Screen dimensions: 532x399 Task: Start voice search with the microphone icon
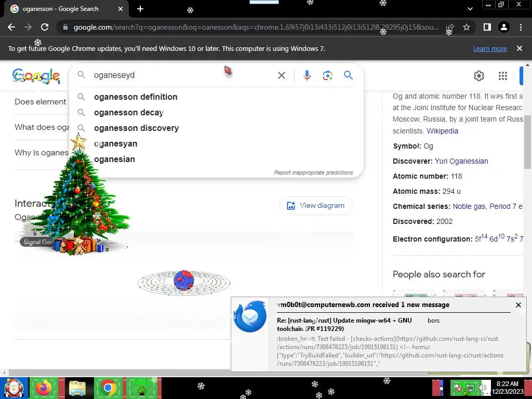tap(307, 75)
